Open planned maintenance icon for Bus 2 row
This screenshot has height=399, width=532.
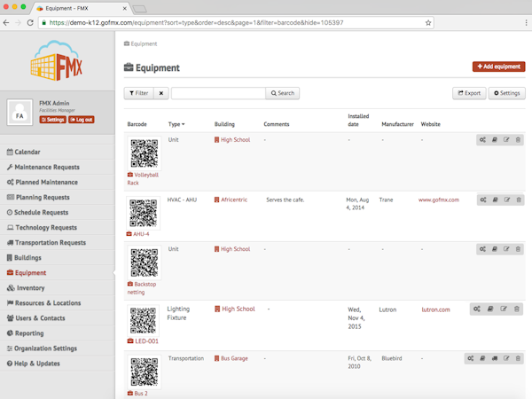[471, 358]
